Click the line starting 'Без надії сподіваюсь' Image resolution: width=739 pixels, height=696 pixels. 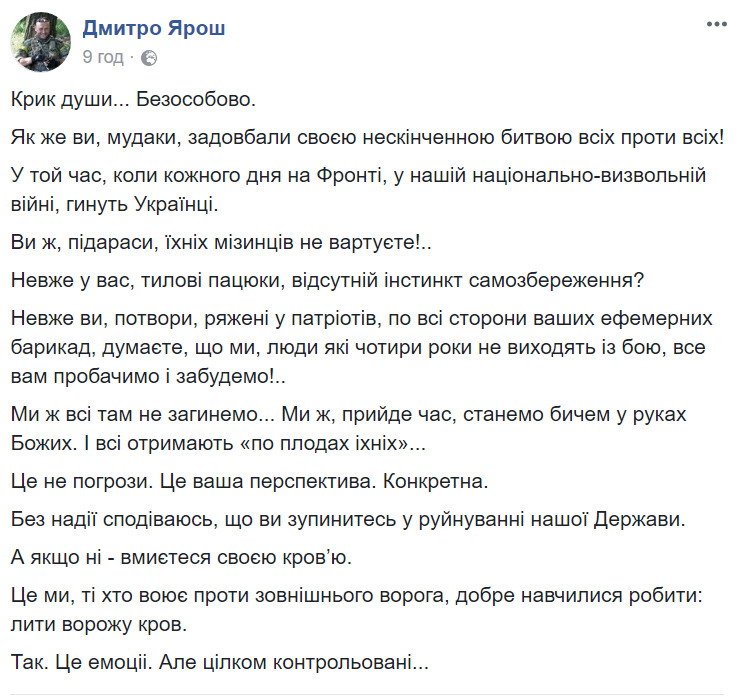tap(348, 520)
